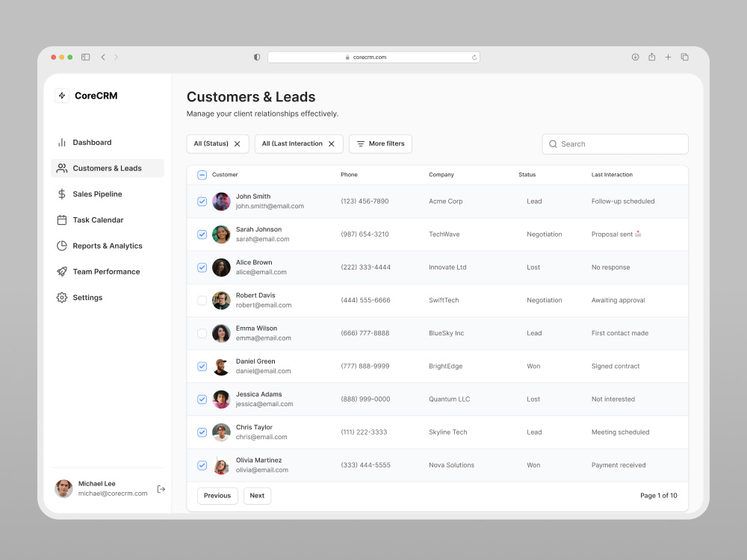Viewport: 747px width, 560px height.
Task: Click phone number (444) 555-6666
Action: coord(365,300)
